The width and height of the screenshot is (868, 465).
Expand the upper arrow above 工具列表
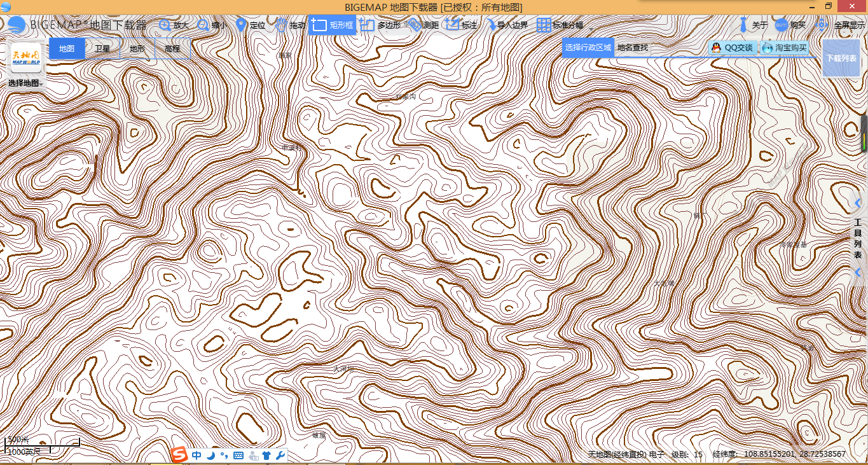(858, 203)
